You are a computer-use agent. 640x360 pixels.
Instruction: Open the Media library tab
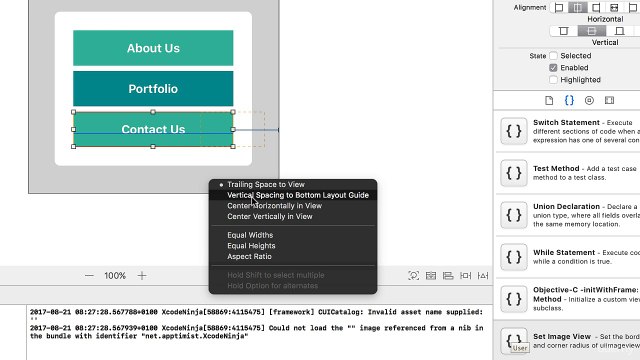pos(609,100)
